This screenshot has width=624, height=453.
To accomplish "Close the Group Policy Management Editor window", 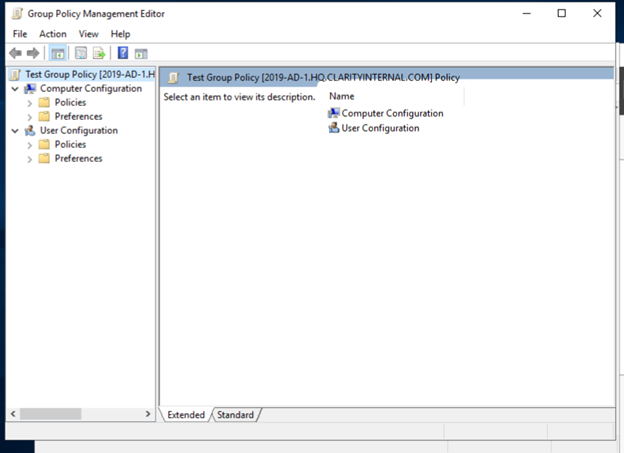I will 597,14.
